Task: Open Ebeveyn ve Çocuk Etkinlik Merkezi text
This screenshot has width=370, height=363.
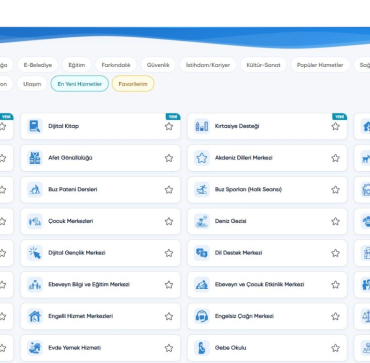Action: click(x=259, y=285)
